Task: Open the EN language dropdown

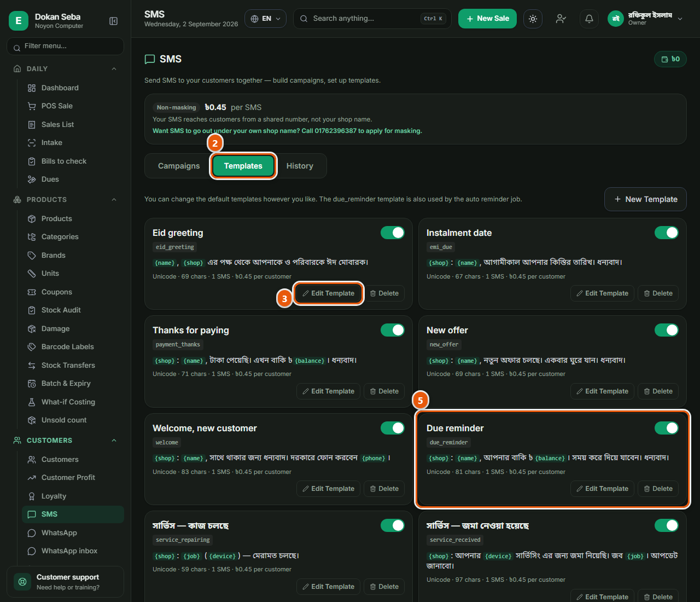Action: [x=266, y=19]
